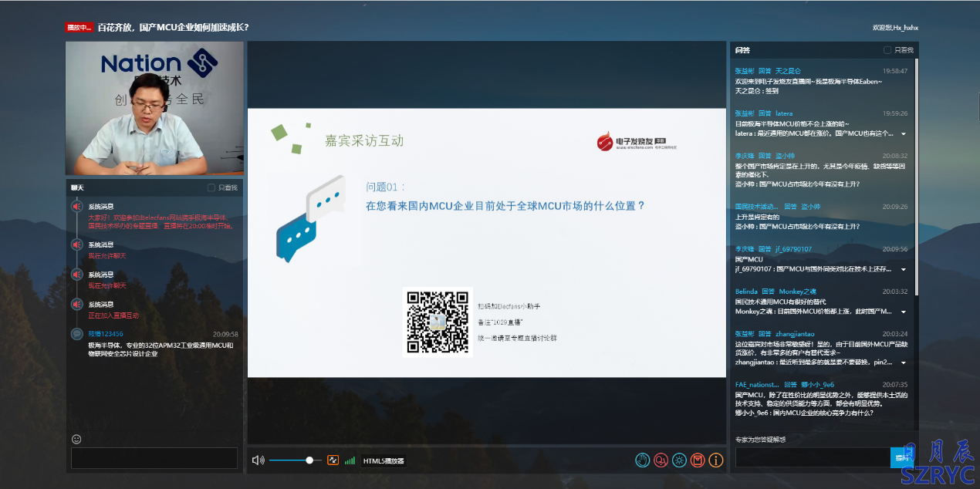The image size is (980, 489).
Task: Click the green signal strength icon
Action: (x=350, y=460)
